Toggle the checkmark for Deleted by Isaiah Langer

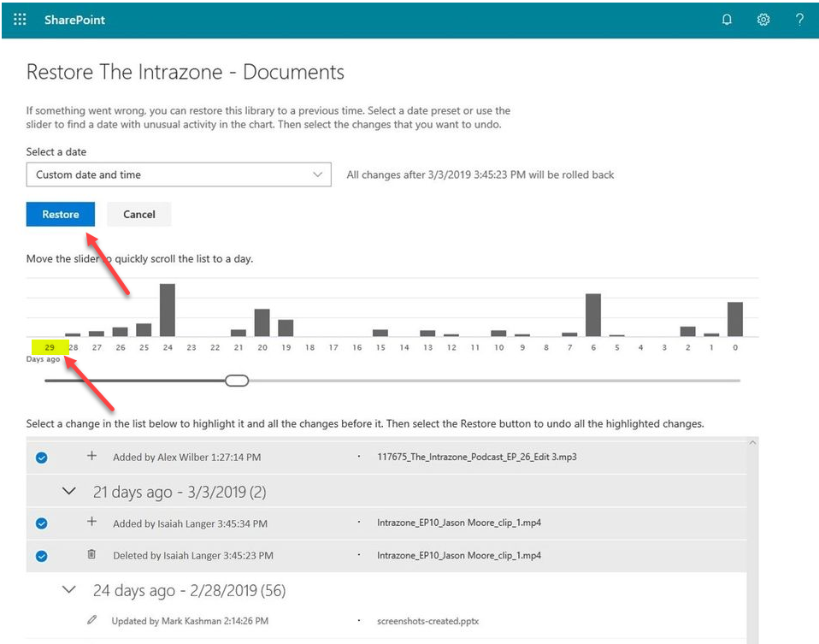click(42, 556)
